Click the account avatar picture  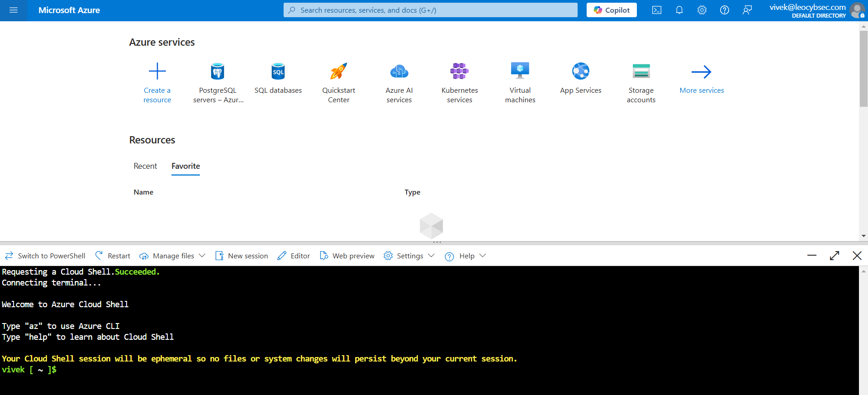857,10
